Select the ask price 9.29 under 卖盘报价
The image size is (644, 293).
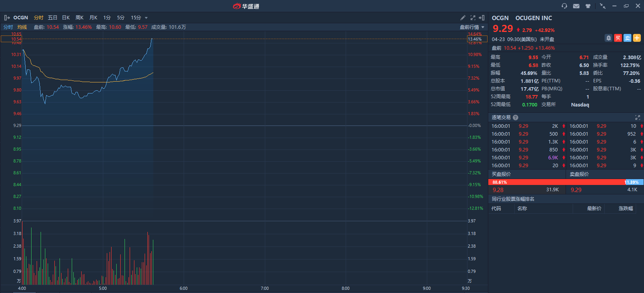pyautogui.click(x=576, y=190)
